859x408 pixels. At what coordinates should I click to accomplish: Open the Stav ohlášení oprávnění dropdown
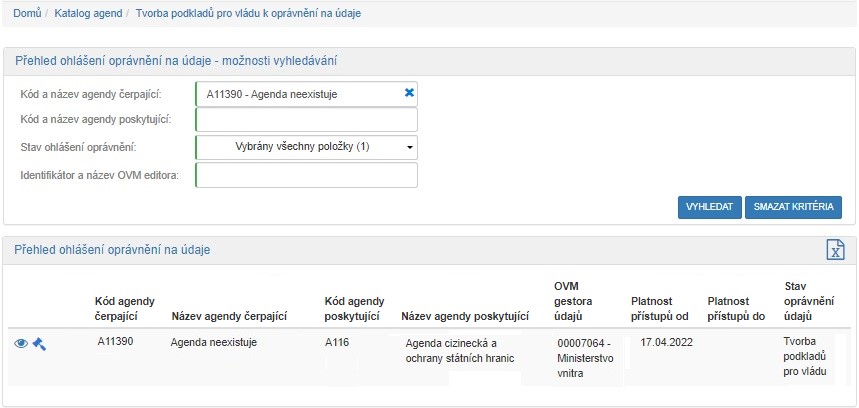pyautogui.click(x=306, y=147)
